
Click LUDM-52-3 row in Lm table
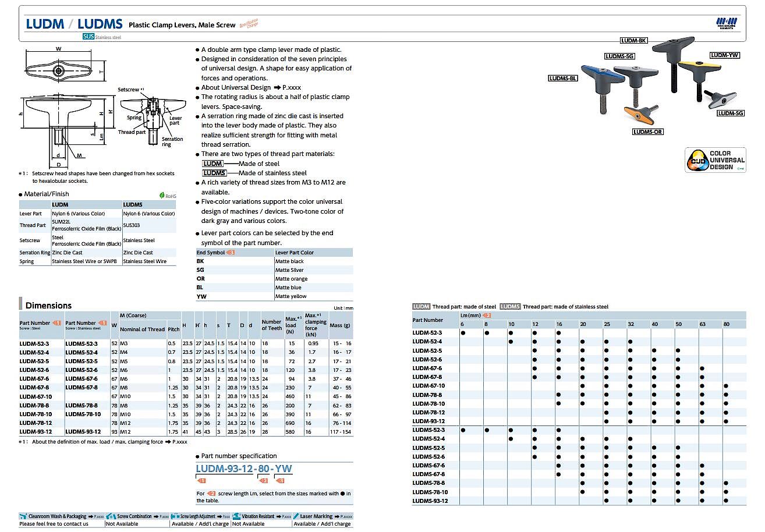[x=579, y=332]
